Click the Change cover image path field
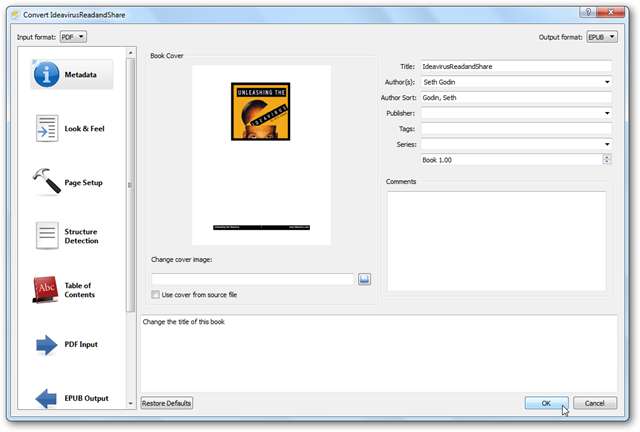The image size is (640, 432). pos(253,279)
